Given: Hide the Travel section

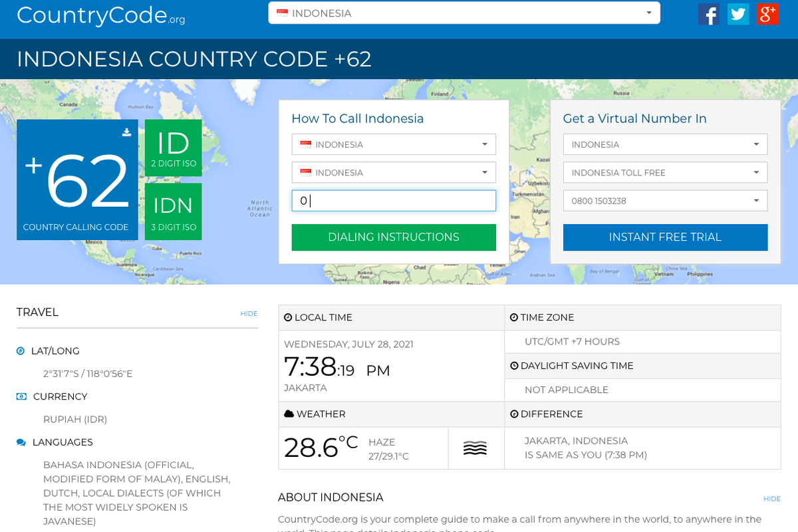Looking at the screenshot, I should (x=249, y=314).
